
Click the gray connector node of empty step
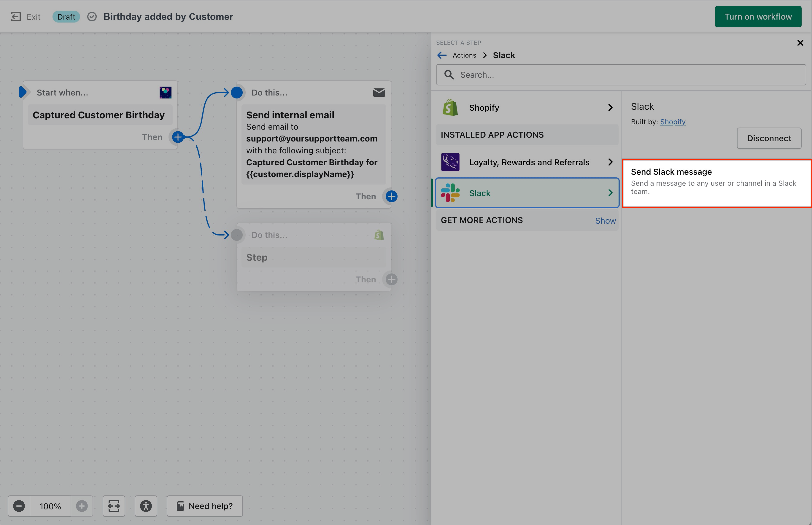(x=236, y=235)
